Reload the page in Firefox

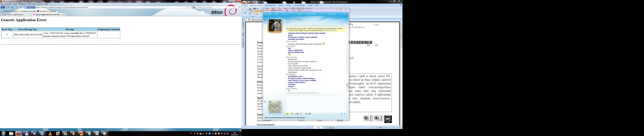point(12,8)
